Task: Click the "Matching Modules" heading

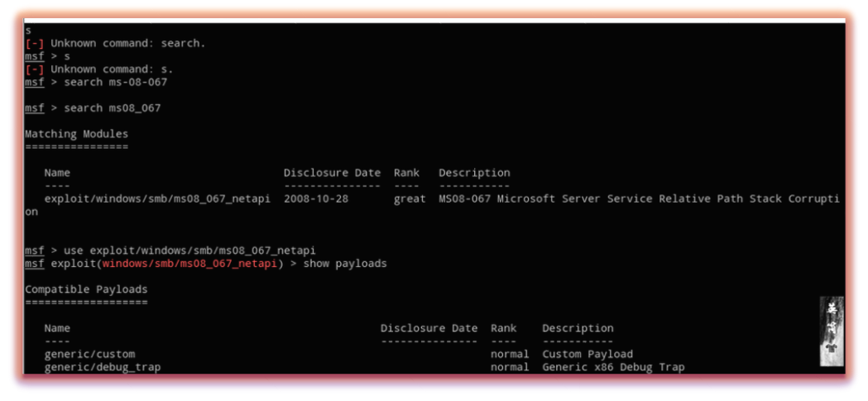Action: [76, 134]
